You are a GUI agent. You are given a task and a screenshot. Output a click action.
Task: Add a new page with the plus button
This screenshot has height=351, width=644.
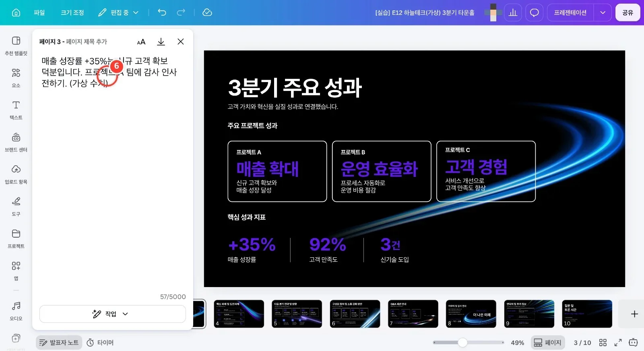point(634,314)
